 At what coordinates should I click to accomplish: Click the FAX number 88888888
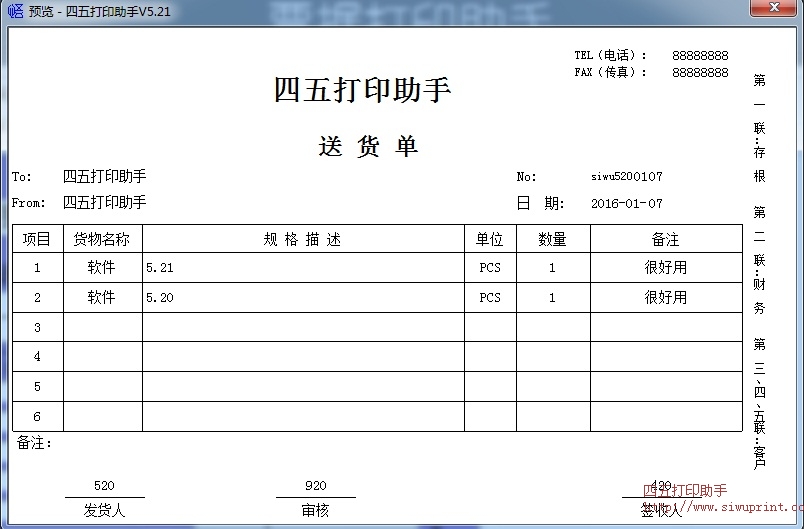[x=700, y=73]
